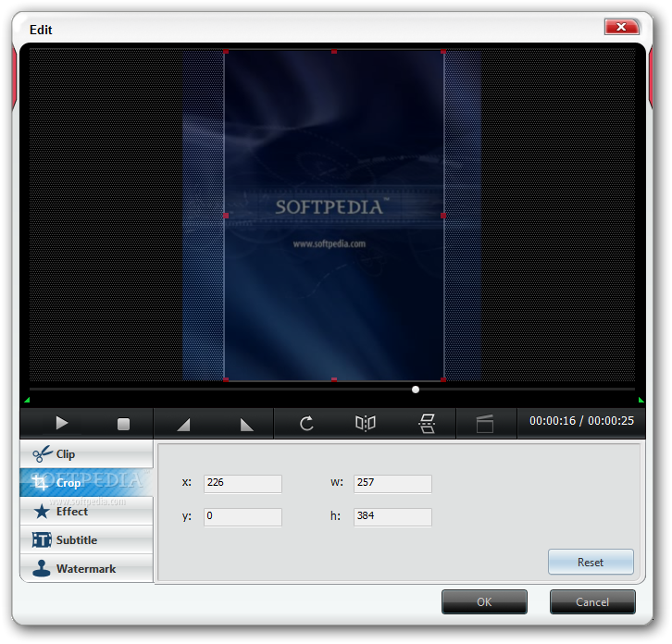Click the clapperboard snapshot icon
Image resolution: width=672 pixels, height=644 pixels.
point(485,424)
